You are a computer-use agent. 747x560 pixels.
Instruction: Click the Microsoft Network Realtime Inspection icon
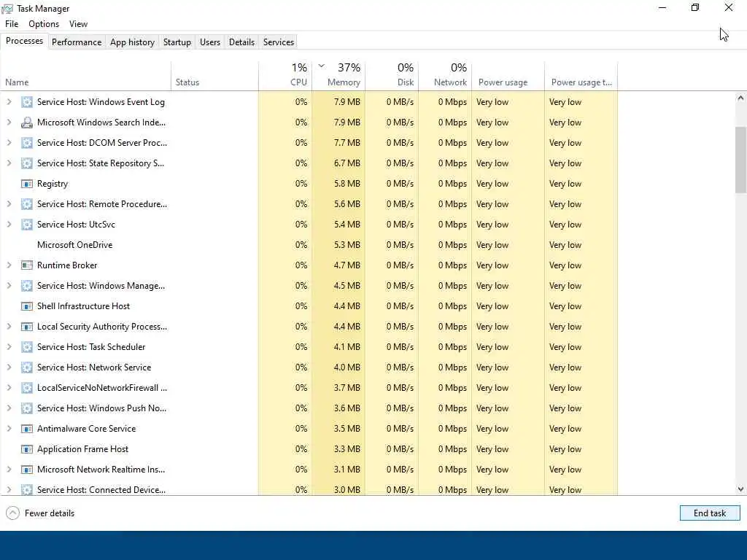(x=27, y=470)
